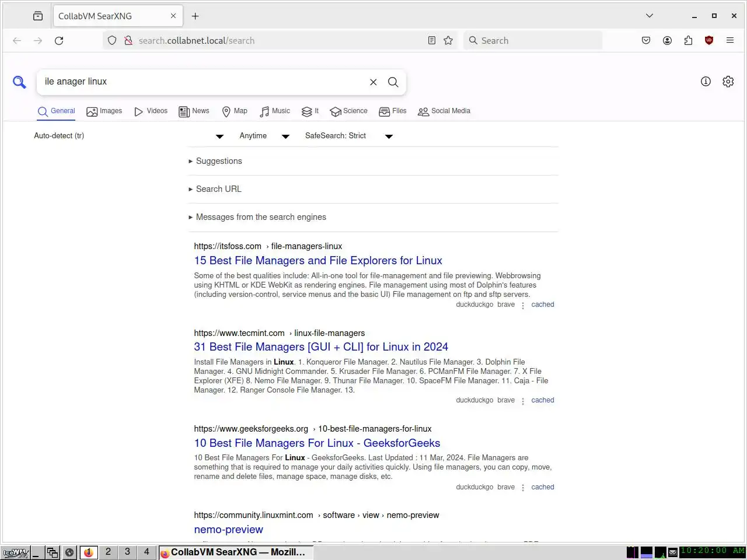Viewport: 747px width, 560px height.
Task: Open 15 Best File Managers and File Explorers link
Action: (318, 260)
